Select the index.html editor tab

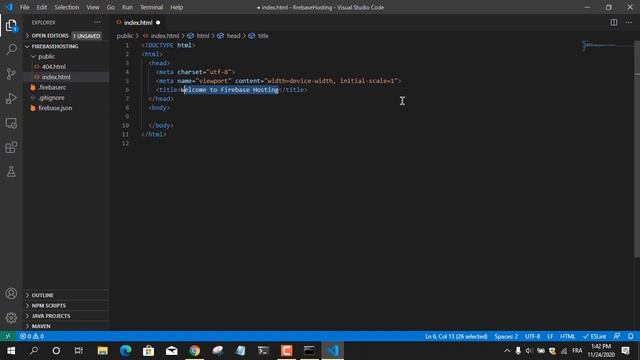138,22
